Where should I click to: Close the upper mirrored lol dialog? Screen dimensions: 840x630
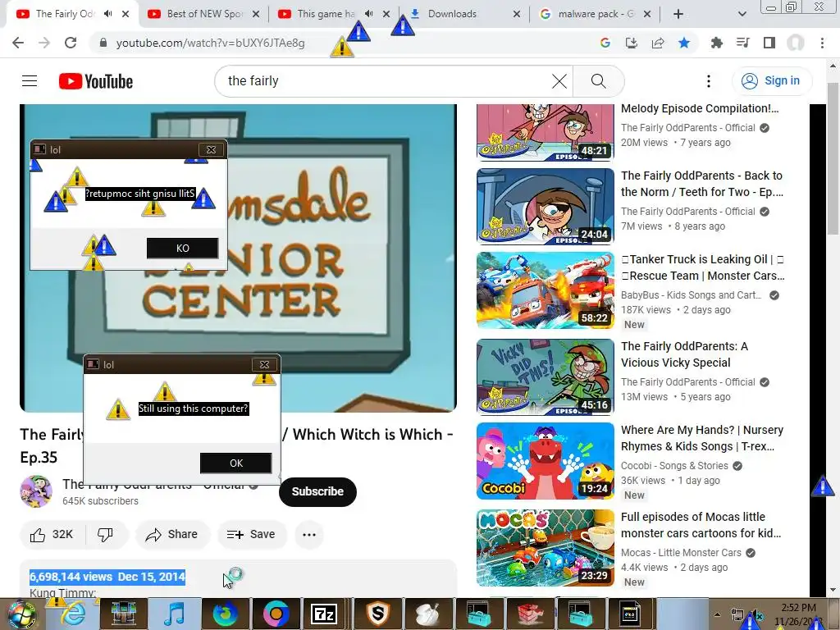pyautogui.click(x=211, y=149)
